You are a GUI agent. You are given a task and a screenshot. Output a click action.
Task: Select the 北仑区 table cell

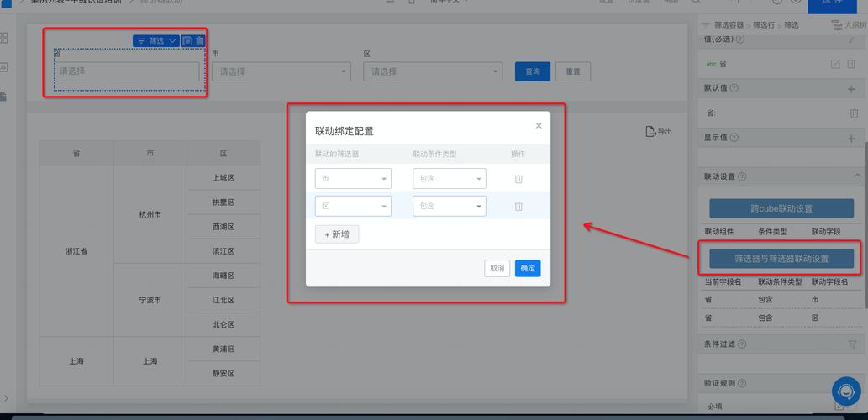point(224,324)
